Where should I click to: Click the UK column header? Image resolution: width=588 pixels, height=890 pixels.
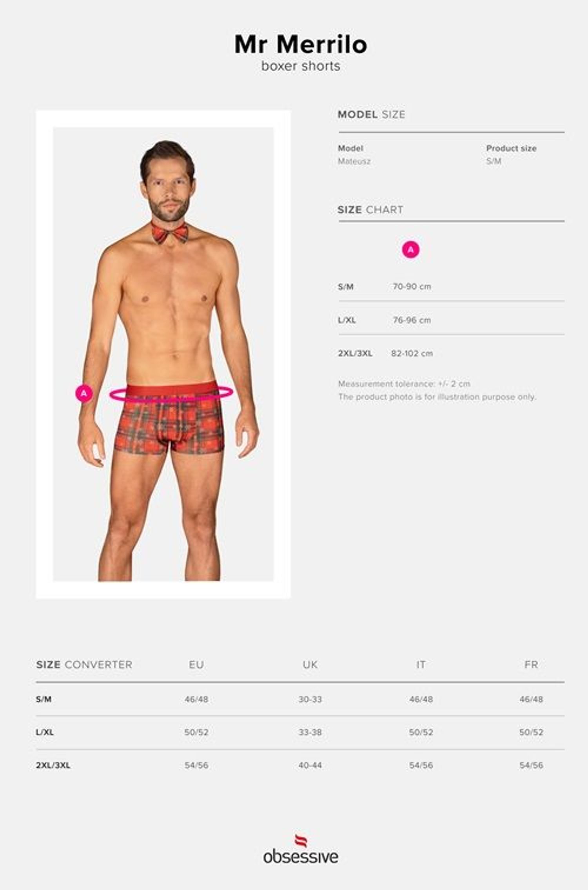(310, 665)
